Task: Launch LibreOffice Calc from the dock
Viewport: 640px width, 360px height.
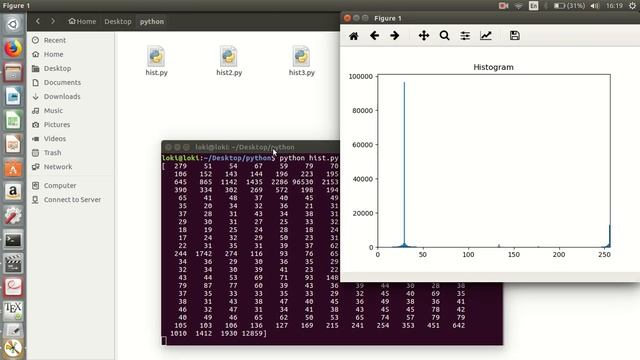Action: (x=13, y=121)
